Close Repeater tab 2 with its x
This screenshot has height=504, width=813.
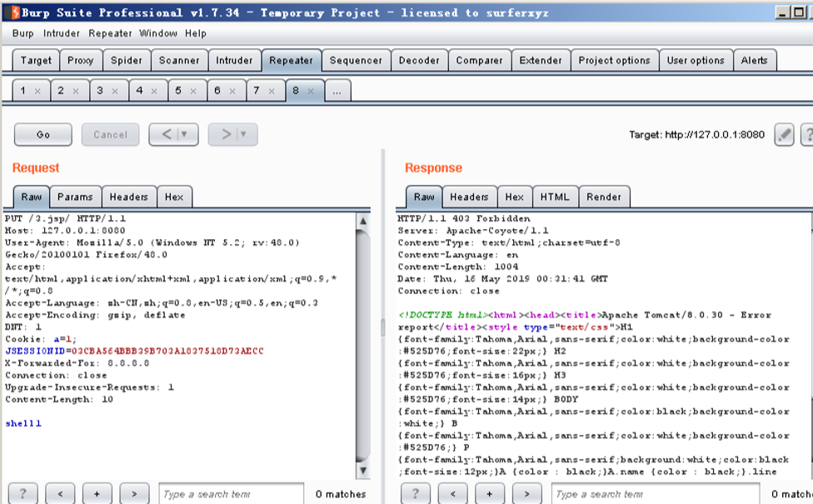[76, 92]
